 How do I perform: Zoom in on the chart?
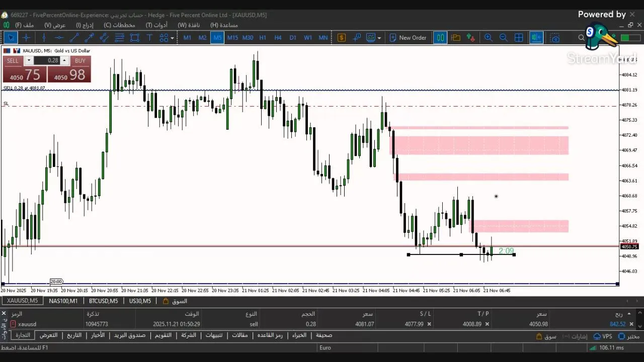click(x=488, y=38)
